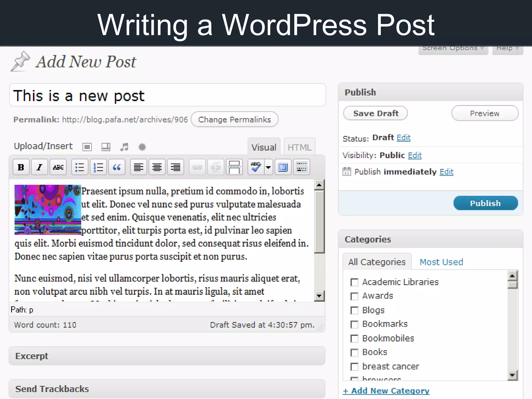Viewport: 532px width, 399px height.
Task: Click the categories list scroll up arrow
Action: pyautogui.click(x=513, y=276)
